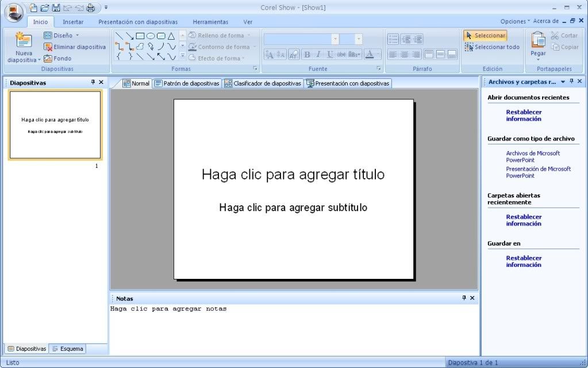Expand the Diseño layout dropdown
The image size is (588, 368).
coord(77,35)
